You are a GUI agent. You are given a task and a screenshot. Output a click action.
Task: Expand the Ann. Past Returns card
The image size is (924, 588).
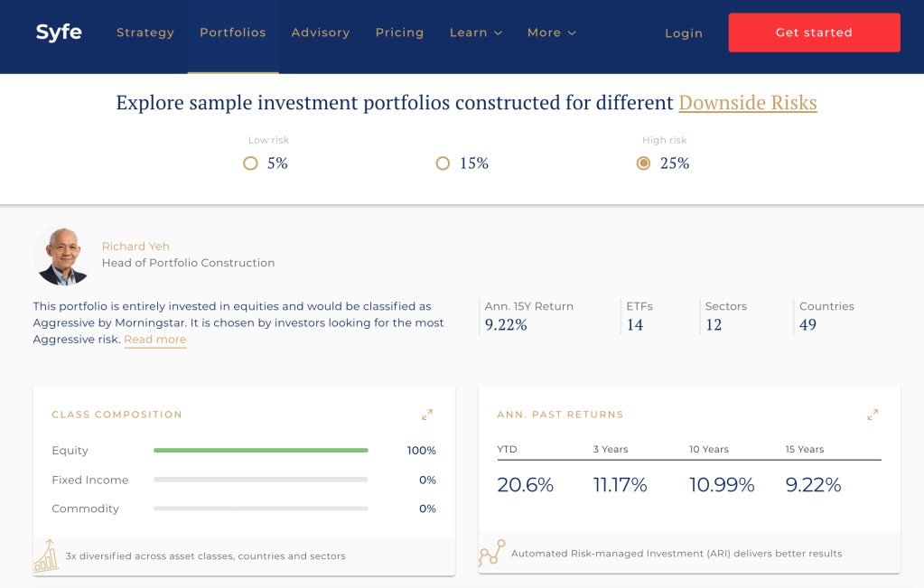(x=873, y=415)
